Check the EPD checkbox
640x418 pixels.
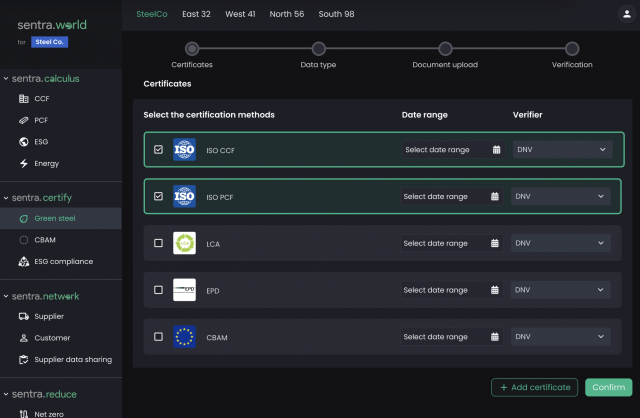[158, 290]
